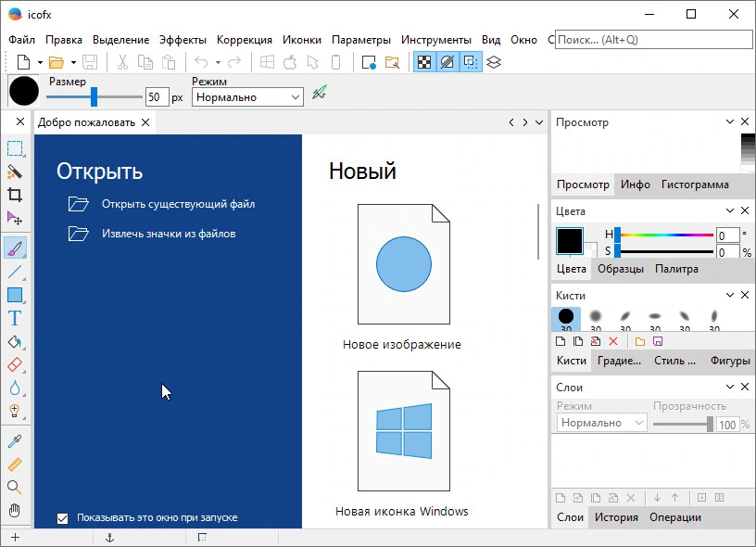Select the Hand pan tool

tap(15, 510)
